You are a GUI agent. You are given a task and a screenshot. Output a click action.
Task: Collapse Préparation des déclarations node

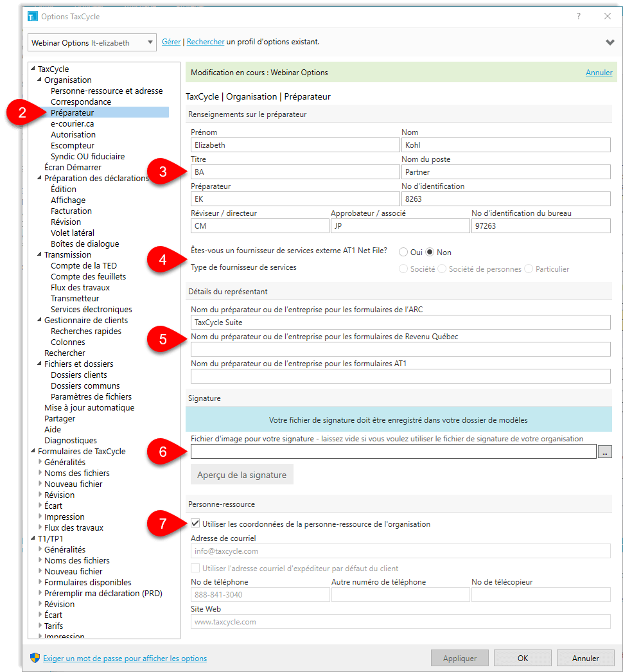click(39, 178)
